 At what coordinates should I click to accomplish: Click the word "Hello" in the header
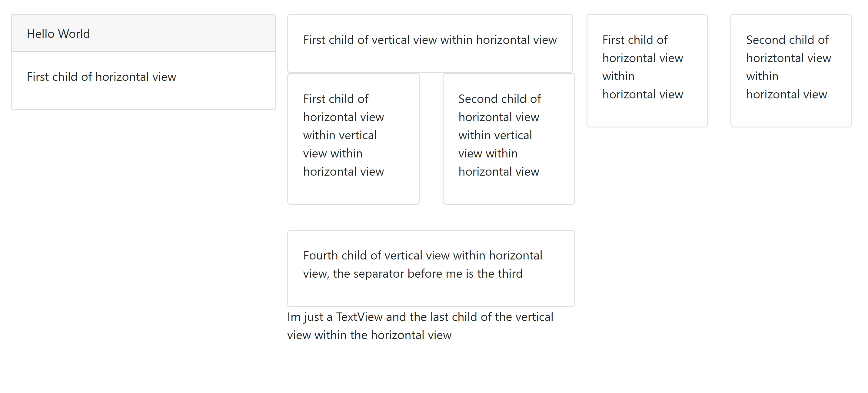(40, 34)
